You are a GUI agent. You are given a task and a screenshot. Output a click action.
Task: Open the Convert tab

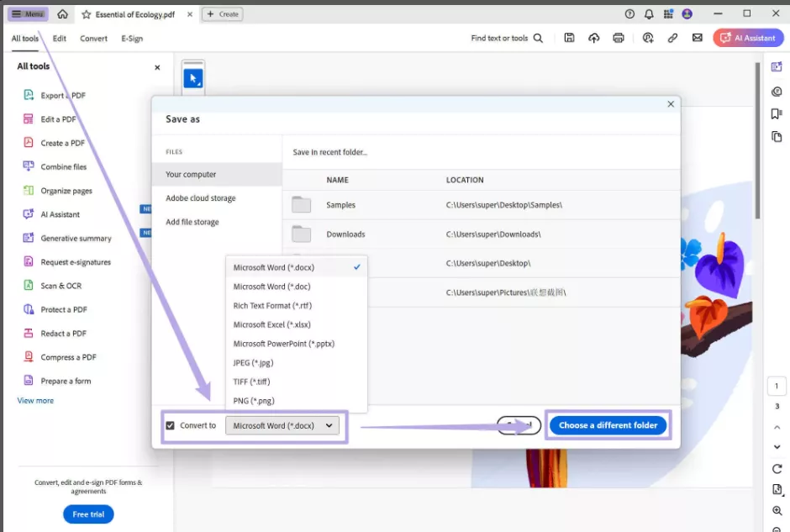94,39
